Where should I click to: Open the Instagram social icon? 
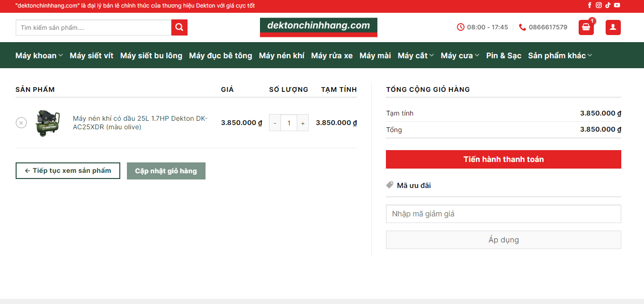pyautogui.click(x=599, y=5)
